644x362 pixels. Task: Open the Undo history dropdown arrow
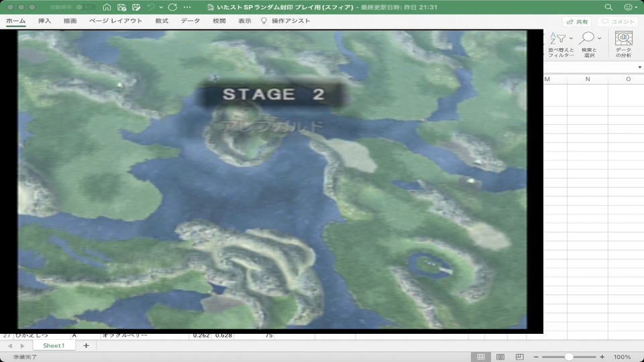click(x=161, y=7)
